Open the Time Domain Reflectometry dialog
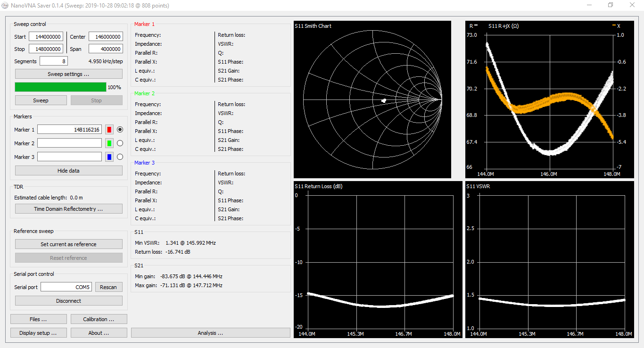Viewport: 644px width, 348px height. coord(68,208)
